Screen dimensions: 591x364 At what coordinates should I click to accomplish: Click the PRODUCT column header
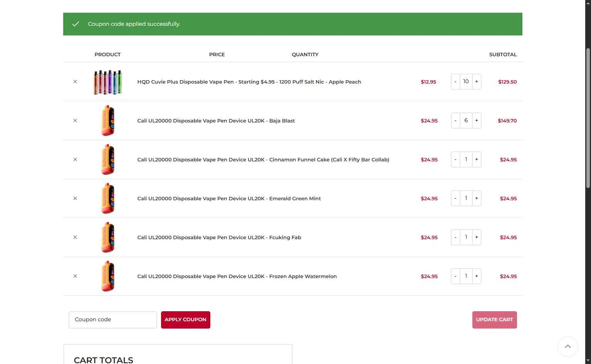pyautogui.click(x=107, y=54)
